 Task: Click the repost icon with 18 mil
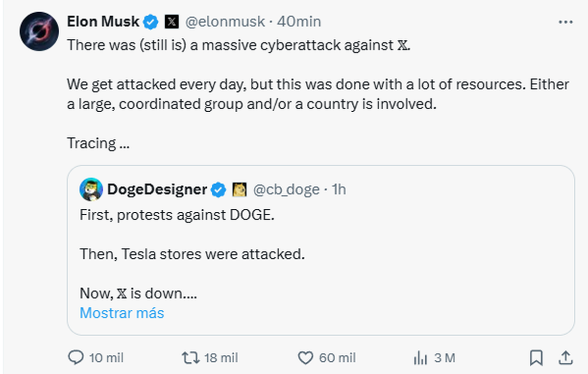pyautogui.click(x=190, y=358)
